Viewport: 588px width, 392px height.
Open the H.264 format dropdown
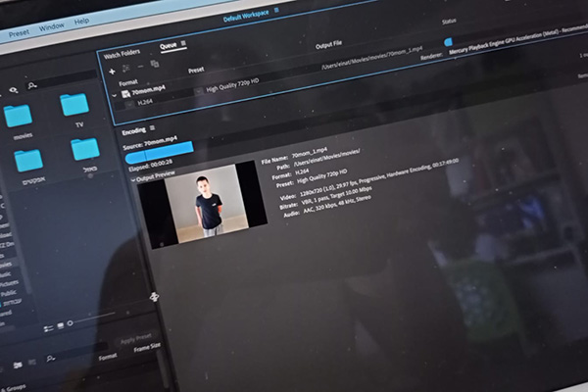(128, 103)
